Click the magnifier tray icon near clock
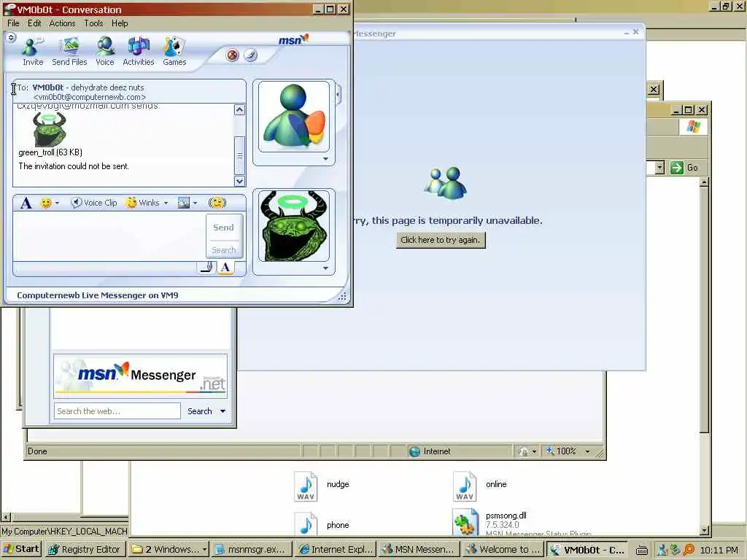This screenshot has height=560, width=747. click(689, 550)
